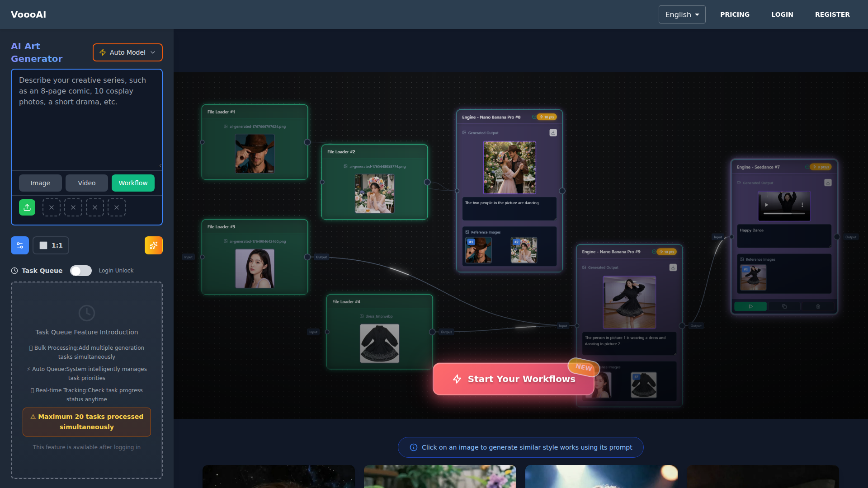
Task: Click the fourth empty reference image slot
Action: click(117, 207)
